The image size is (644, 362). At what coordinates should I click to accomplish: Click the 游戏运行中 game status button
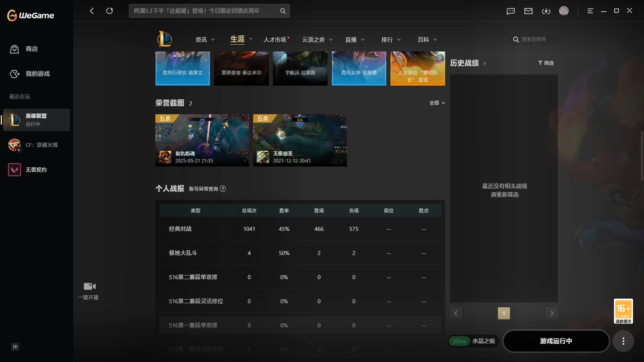tap(556, 341)
